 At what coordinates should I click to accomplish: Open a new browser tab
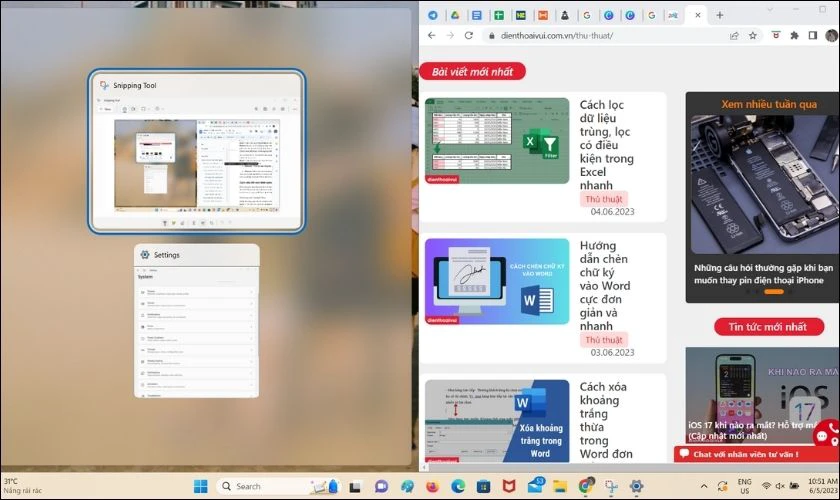pyautogui.click(x=719, y=15)
